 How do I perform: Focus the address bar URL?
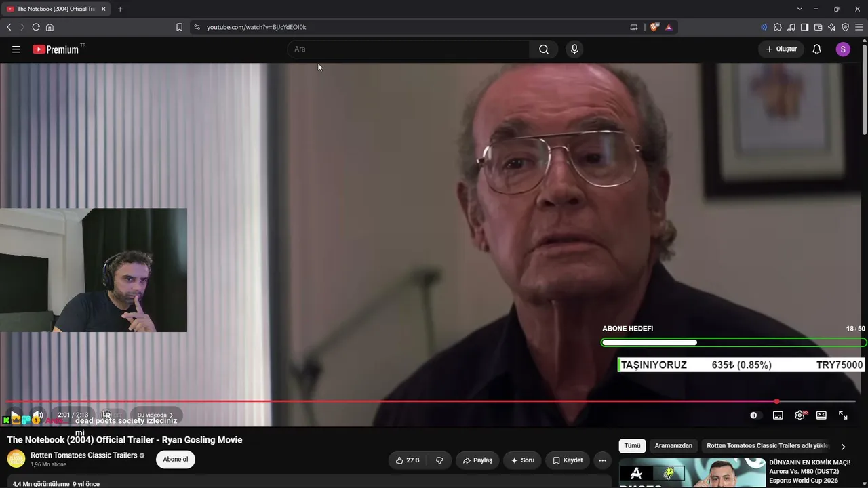pyautogui.click(x=256, y=27)
